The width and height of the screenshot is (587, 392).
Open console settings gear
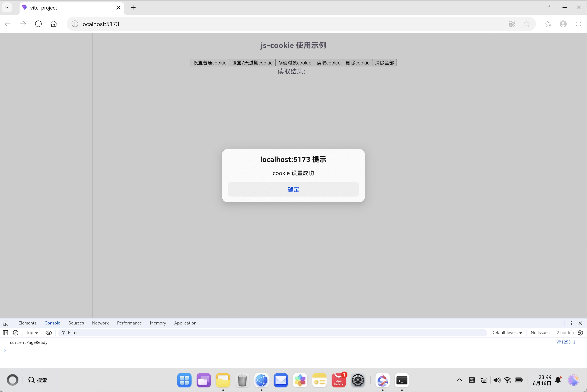pos(580,333)
